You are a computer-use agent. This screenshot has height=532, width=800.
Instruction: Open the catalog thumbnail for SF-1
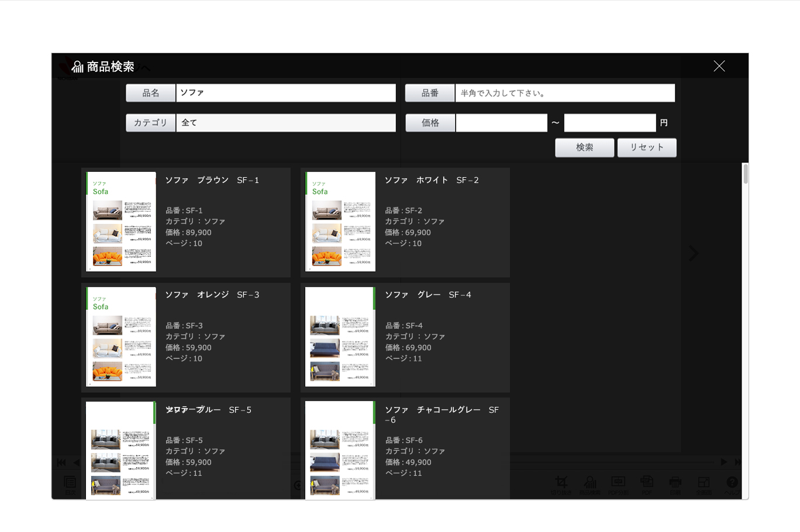click(121, 222)
